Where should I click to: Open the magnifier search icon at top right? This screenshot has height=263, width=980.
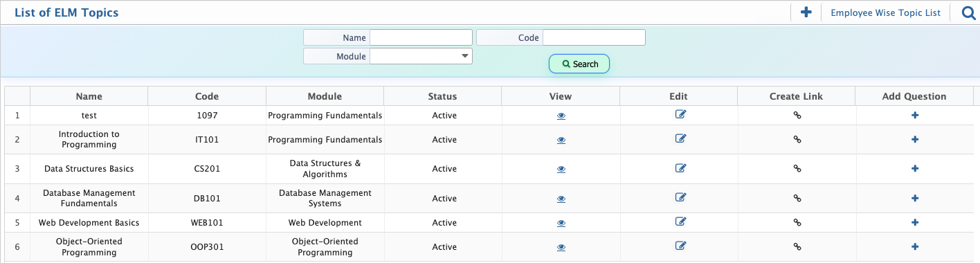(968, 12)
